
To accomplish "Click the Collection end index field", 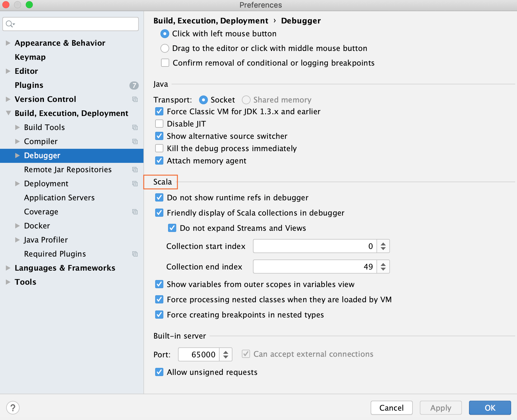I will [315, 267].
